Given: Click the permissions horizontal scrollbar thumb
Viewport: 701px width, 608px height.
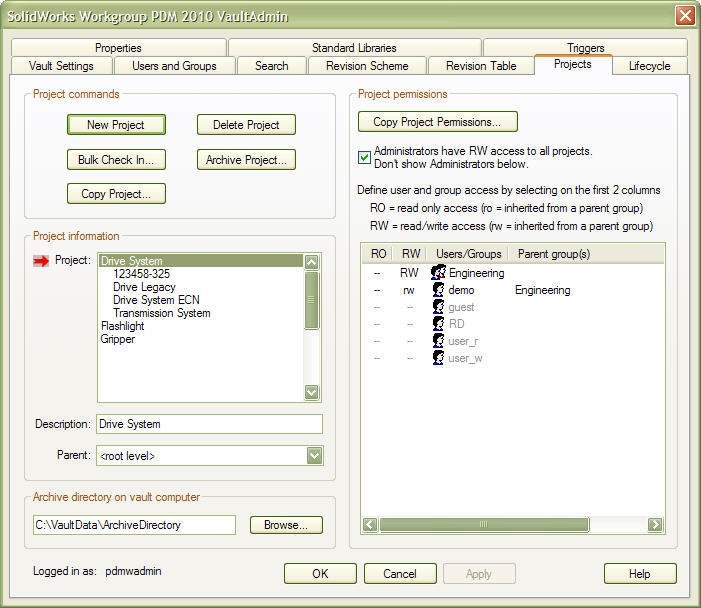Looking at the screenshot, I should 484,524.
